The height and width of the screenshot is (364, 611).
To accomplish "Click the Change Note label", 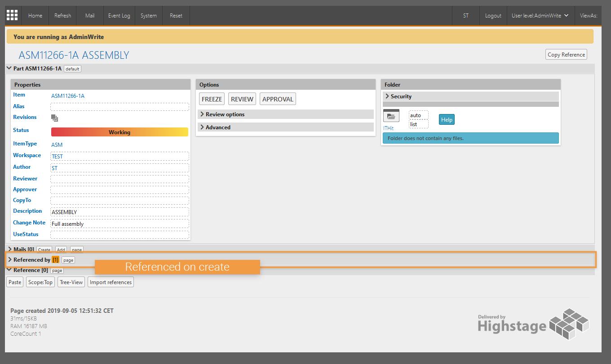I will coord(29,223).
